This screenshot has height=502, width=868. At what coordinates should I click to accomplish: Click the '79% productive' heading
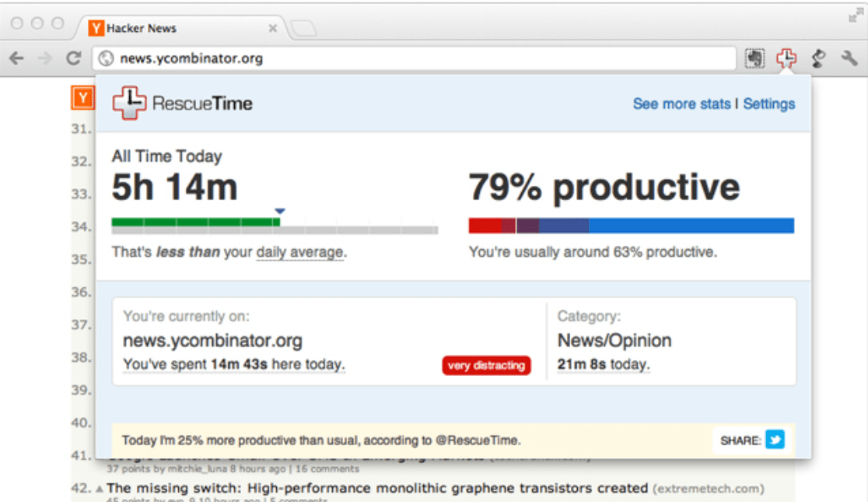point(604,188)
